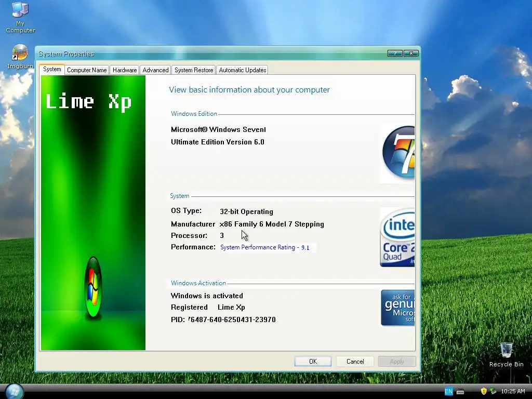Viewport: 532px width, 399px height.
Task: Switch to Automatic Updates tab
Action: (x=242, y=70)
